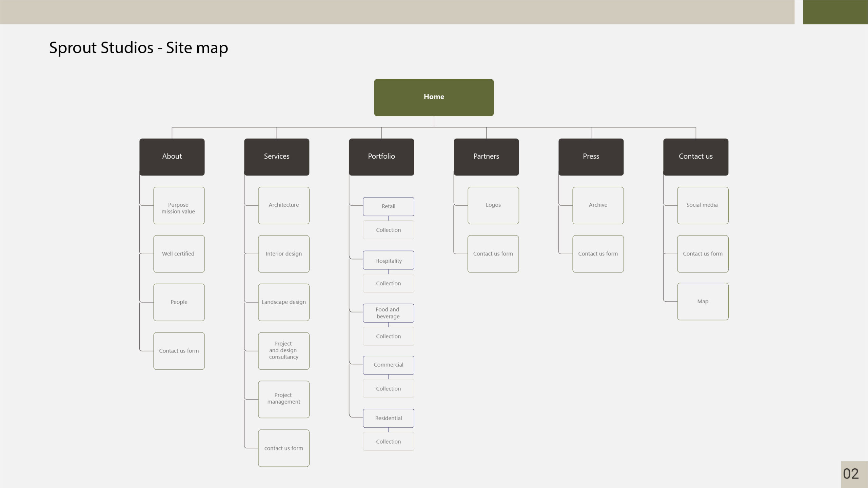
Task: Select the Social media box
Action: 703,205
